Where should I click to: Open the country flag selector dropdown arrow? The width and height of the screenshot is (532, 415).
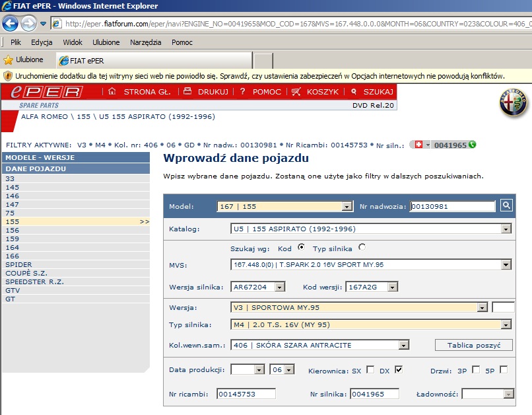[x=428, y=145]
